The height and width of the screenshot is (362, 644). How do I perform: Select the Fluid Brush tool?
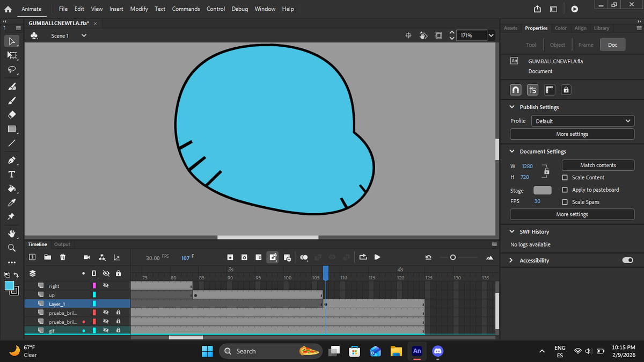coord(12,87)
